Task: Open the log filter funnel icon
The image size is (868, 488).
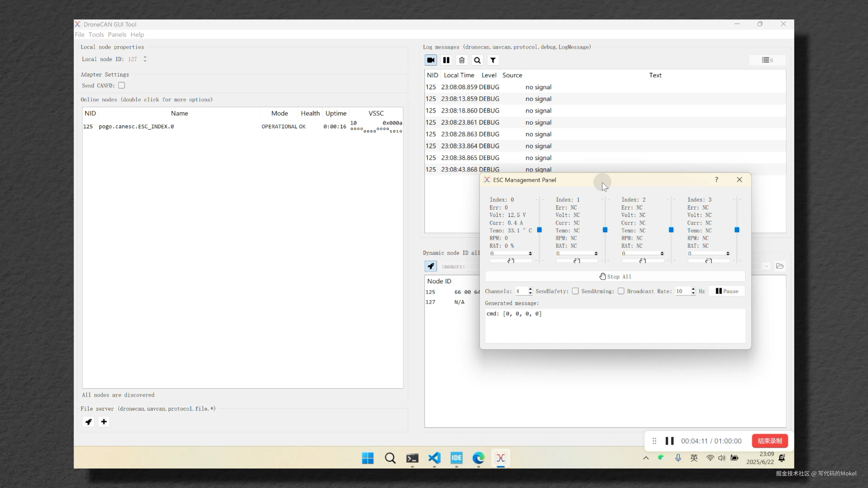Action: [x=493, y=60]
